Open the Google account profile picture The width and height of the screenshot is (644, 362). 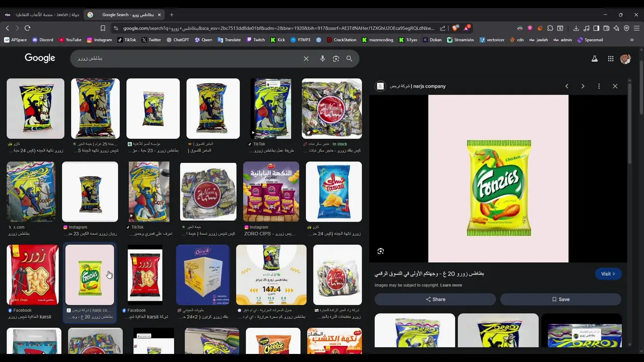point(625,59)
